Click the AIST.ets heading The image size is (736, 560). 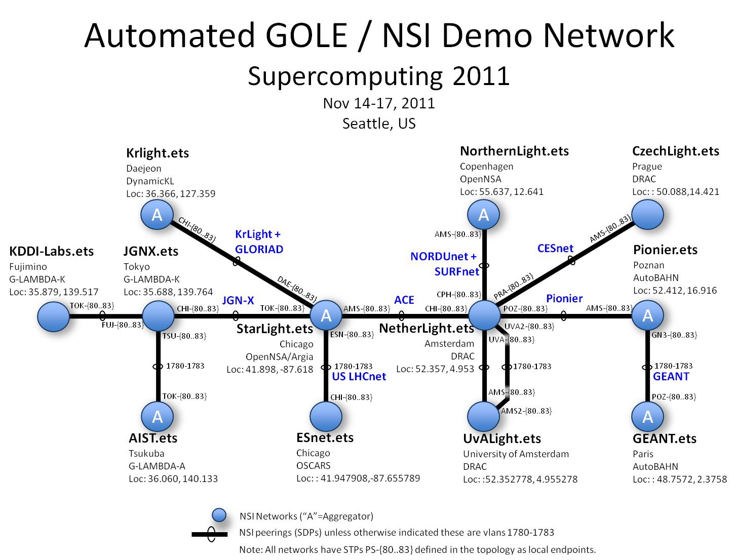point(153,438)
